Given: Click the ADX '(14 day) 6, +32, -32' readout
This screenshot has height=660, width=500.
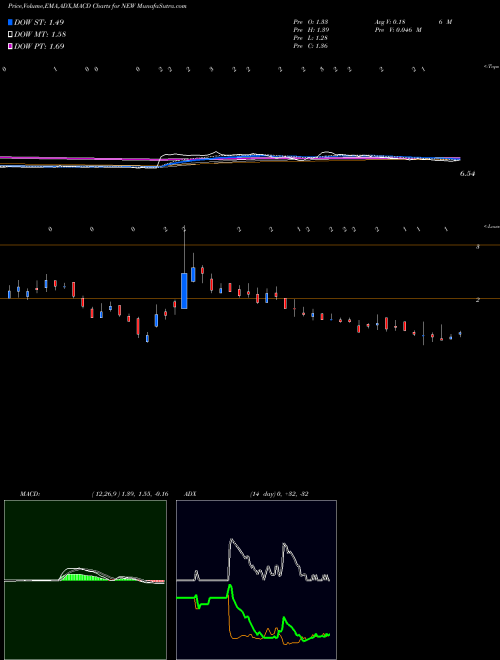Looking at the screenshot, I should (x=279, y=494).
